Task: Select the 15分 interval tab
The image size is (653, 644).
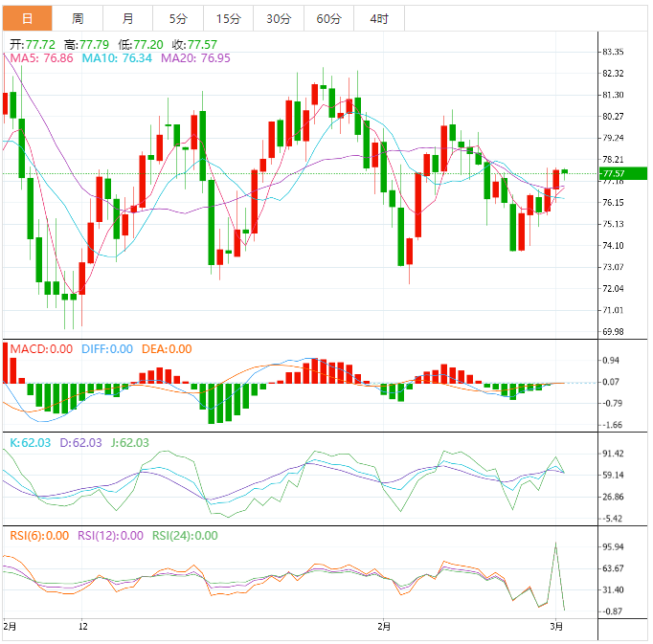Action: tap(228, 19)
